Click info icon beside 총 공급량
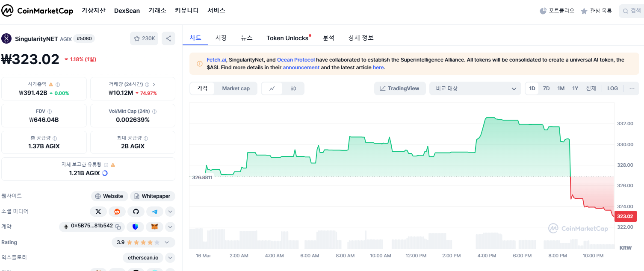This screenshot has height=271, width=644. (55, 138)
